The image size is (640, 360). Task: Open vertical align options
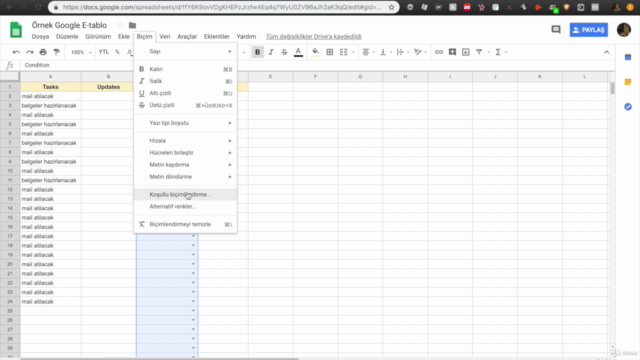coord(383,52)
